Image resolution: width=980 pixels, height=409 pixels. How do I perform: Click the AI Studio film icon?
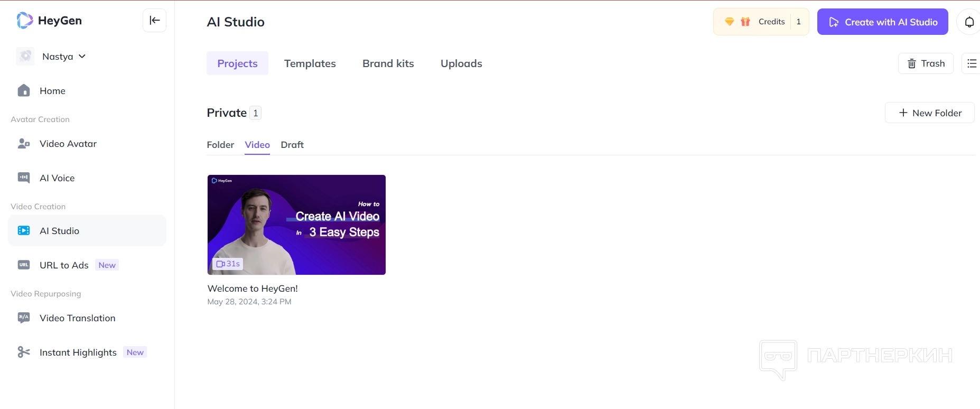pyautogui.click(x=24, y=231)
